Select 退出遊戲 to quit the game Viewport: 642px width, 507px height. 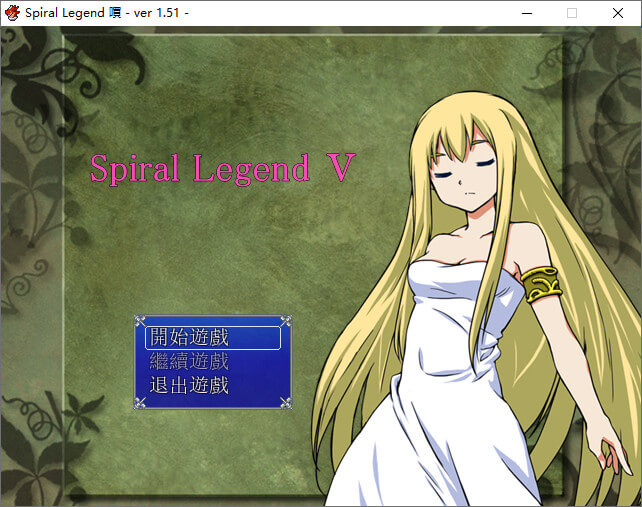click(189, 385)
